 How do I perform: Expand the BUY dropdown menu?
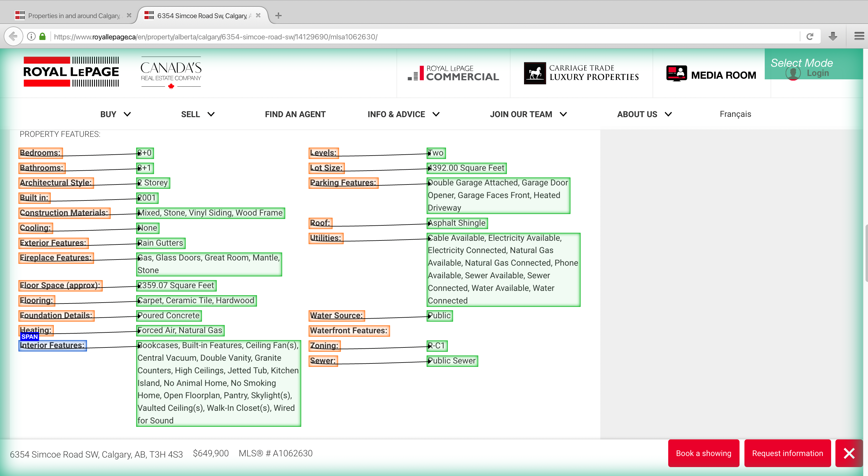pyautogui.click(x=115, y=114)
